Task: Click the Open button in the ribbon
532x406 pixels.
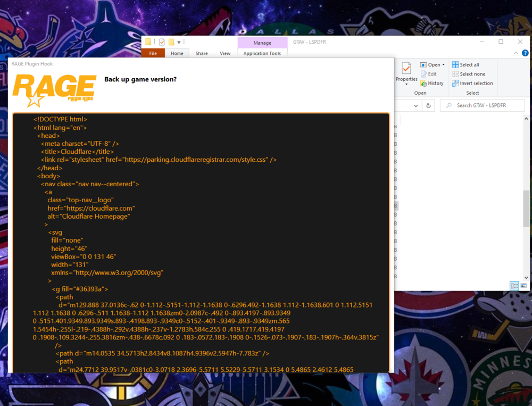Action: [x=430, y=64]
